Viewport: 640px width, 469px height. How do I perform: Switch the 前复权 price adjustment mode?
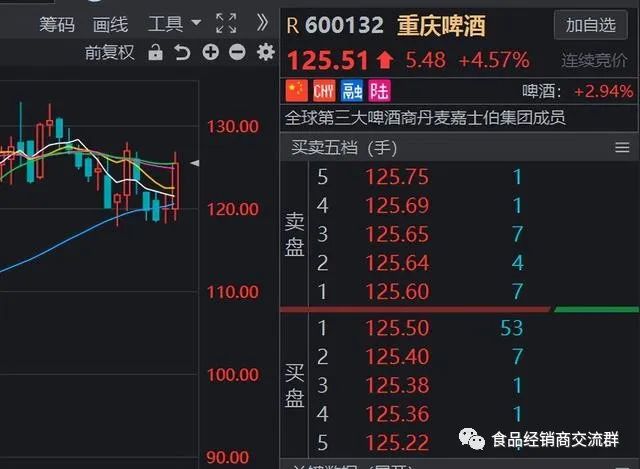click(109, 53)
